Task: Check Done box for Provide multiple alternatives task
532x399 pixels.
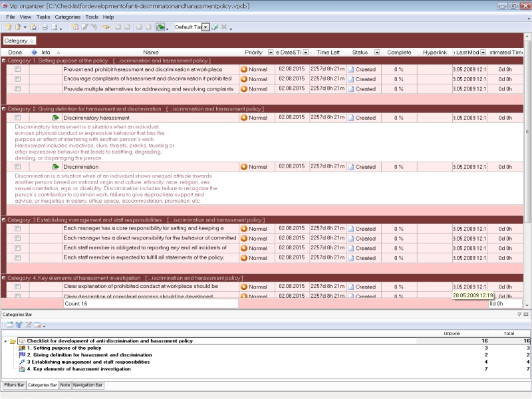Action: click(x=18, y=88)
